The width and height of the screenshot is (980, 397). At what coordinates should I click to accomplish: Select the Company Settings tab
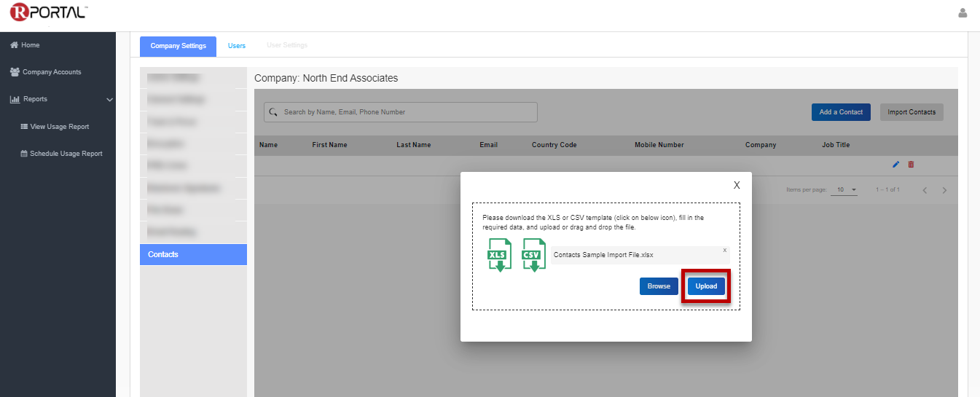pos(178,46)
